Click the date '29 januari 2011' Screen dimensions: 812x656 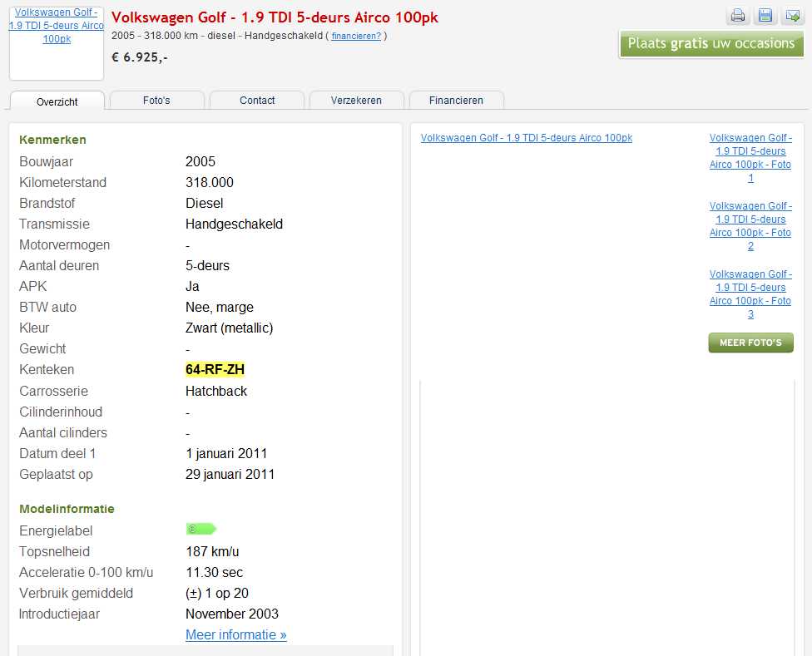pyautogui.click(x=230, y=474)
